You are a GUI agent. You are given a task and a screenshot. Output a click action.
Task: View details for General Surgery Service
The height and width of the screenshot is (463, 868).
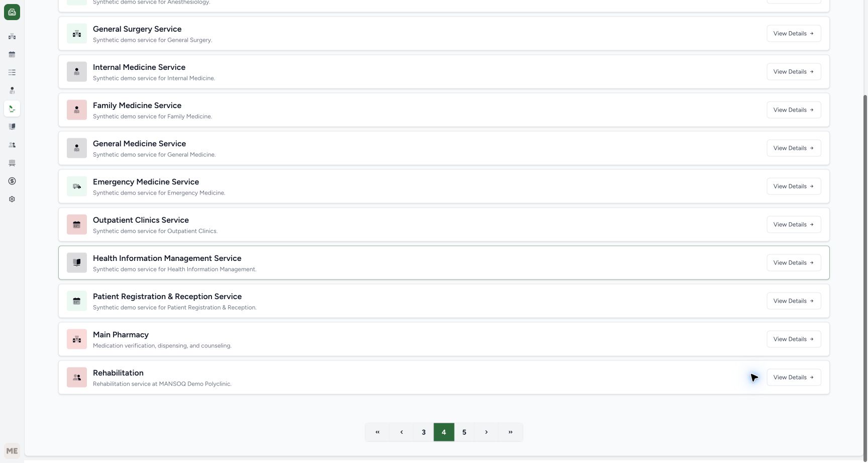(x=794, y=34)
